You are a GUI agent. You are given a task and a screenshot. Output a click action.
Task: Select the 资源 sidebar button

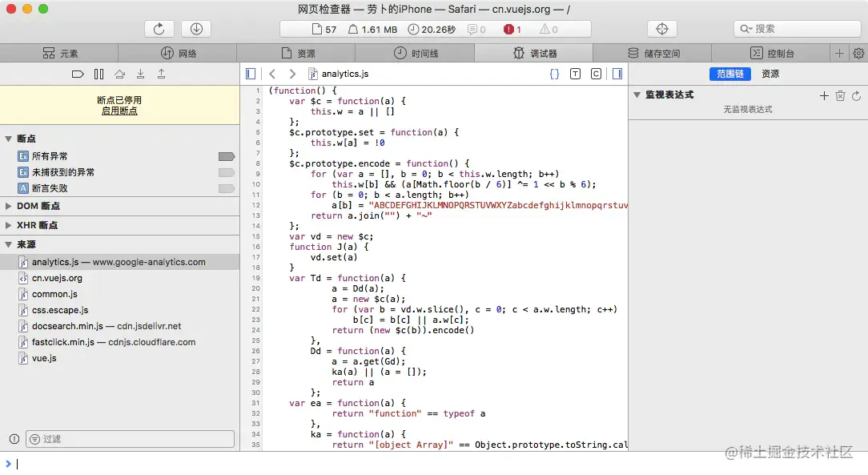[x=770, y=74]
